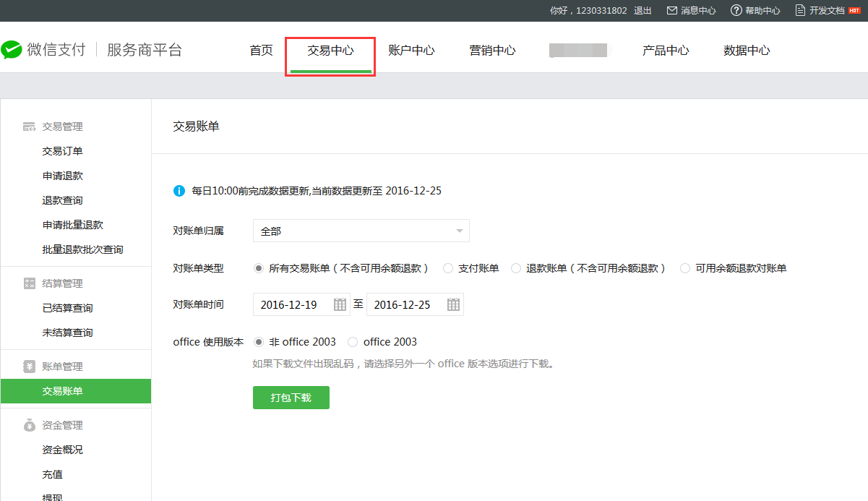Open the message center envelope icon

pos(671,11)
